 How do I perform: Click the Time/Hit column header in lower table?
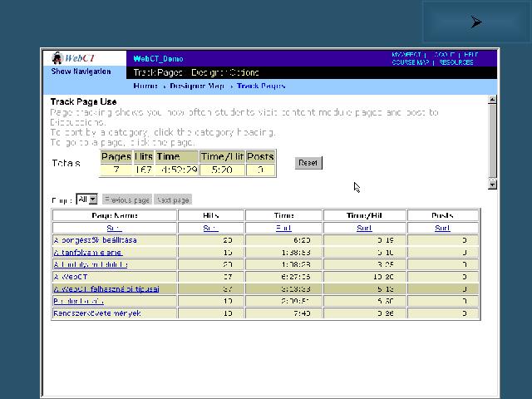(364, 215)
